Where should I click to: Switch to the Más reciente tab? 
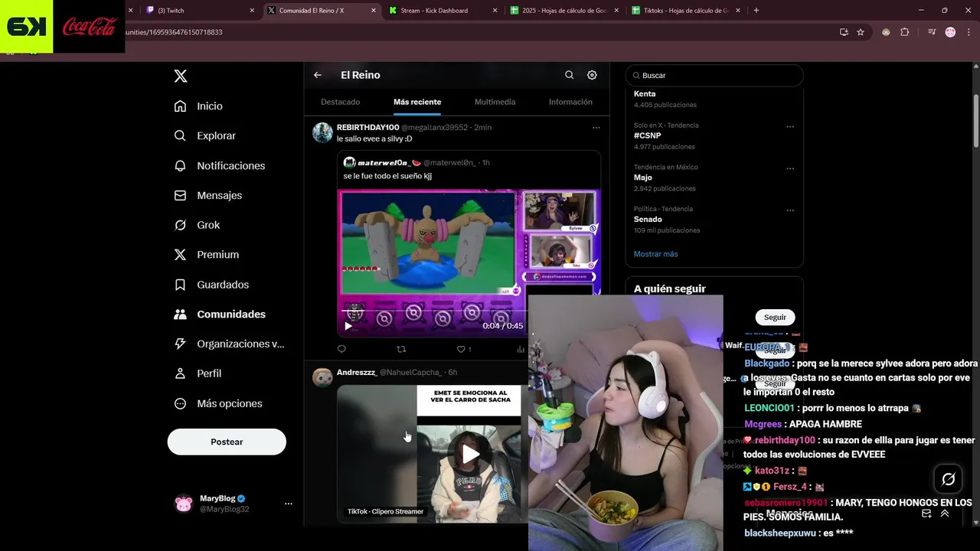417,102
